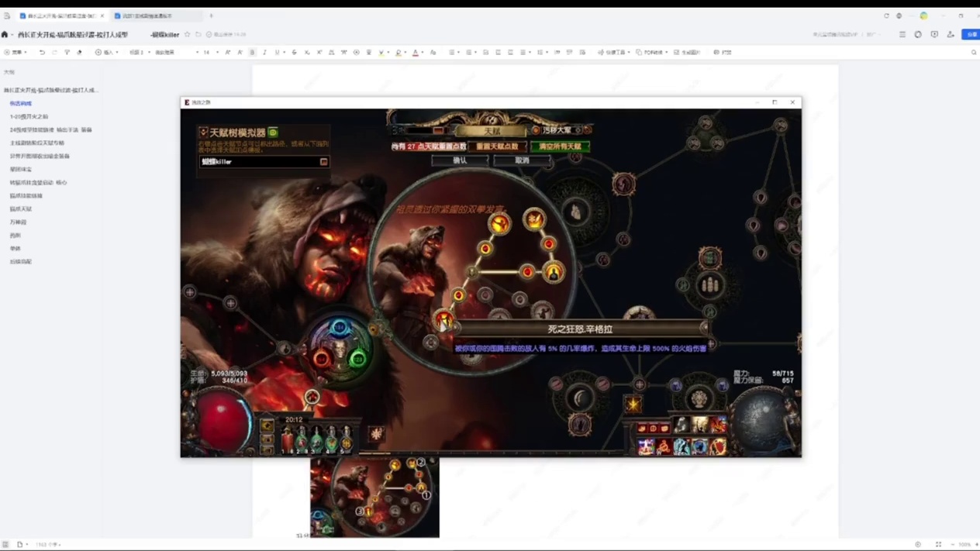Screen dimensions: 980x551
Task: Click the undo arrow in document toolbar
Action: pos(42,53)
